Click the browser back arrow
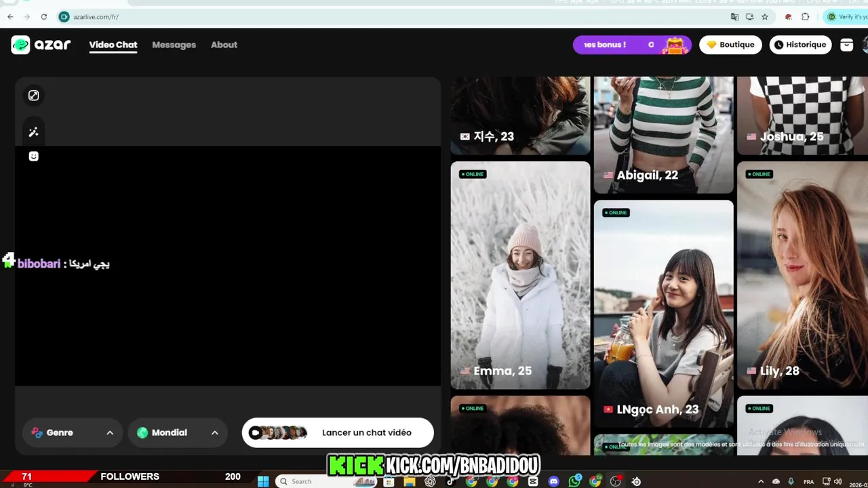 point(10,16)
